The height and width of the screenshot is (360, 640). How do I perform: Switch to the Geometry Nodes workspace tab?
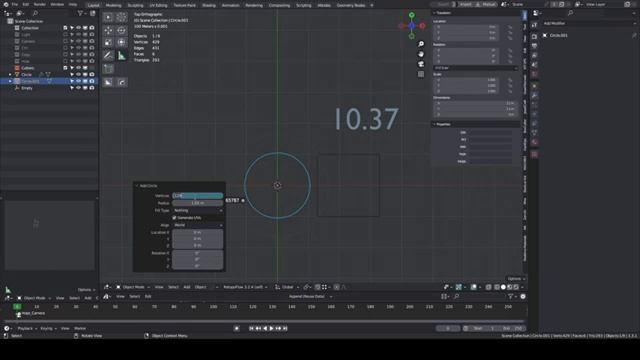[351, 5]
